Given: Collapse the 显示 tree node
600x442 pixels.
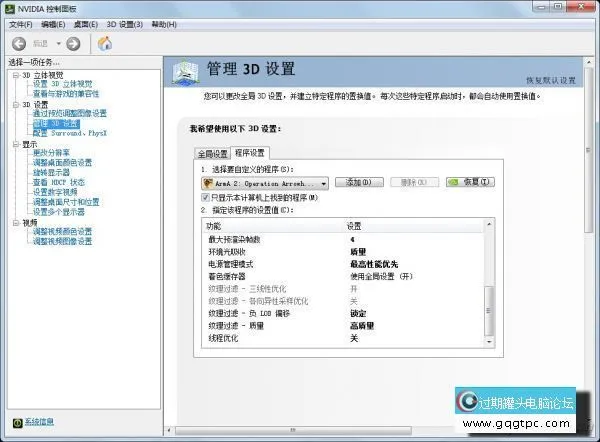Looking at the screenshot, I should click(16, 144).
